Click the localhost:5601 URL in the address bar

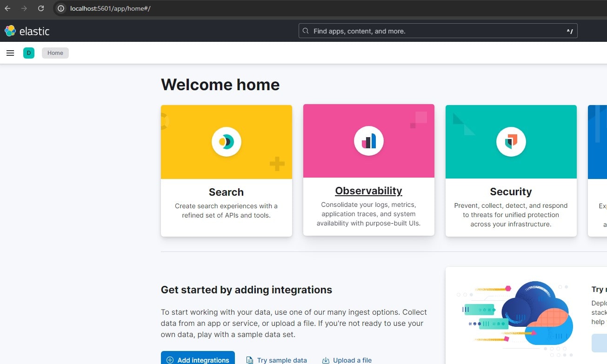coord(110,8)
